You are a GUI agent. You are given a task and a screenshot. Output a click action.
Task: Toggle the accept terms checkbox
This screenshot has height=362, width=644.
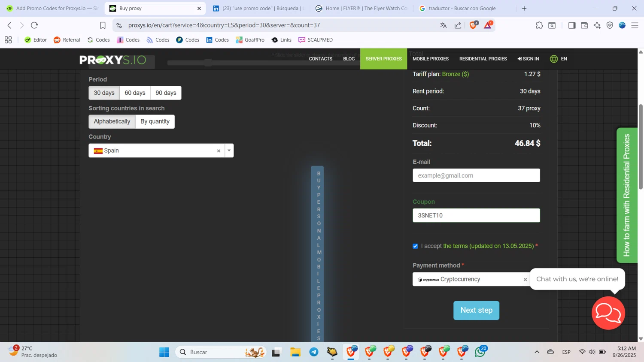(415, 246)
